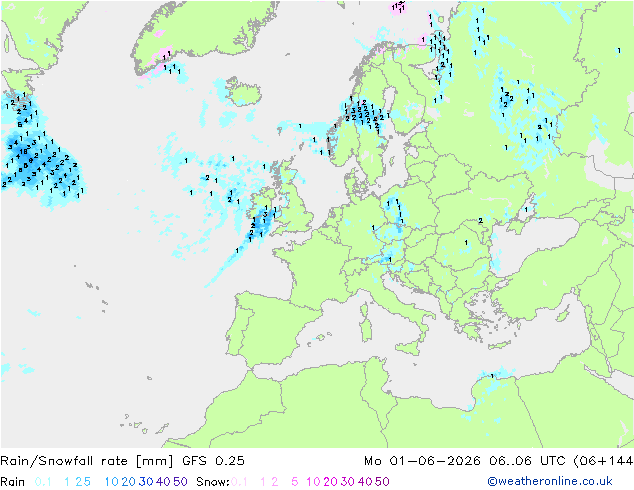
Task: Click the rainfall value 18 over the Atlantic
Action: tap(23, 152)
